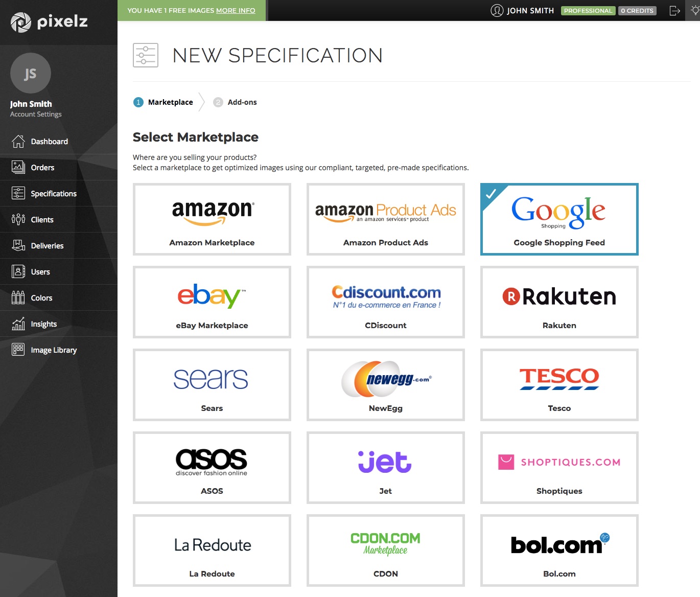This screenshot has width=700, height=597.
Task: Open Orders via its sidebar icon
Action: (18, 167)
